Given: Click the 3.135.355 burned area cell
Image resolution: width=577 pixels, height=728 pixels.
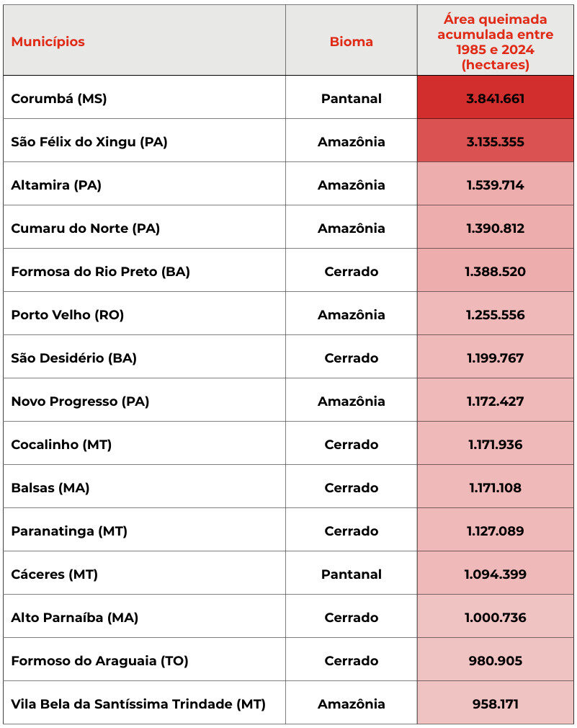Looking at the screenshot, I should tap(495, 142).
